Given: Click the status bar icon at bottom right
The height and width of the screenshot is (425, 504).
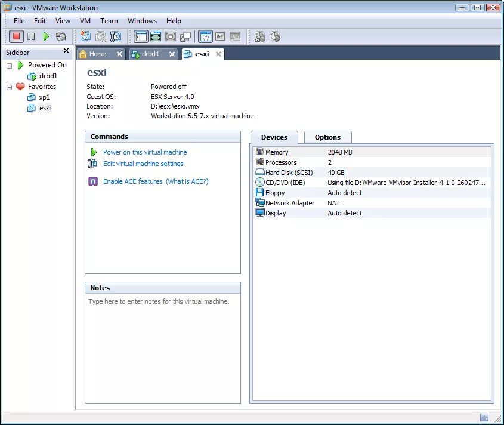Looking at the screenshot, I should pyautogui.click(x=484, y=418).
